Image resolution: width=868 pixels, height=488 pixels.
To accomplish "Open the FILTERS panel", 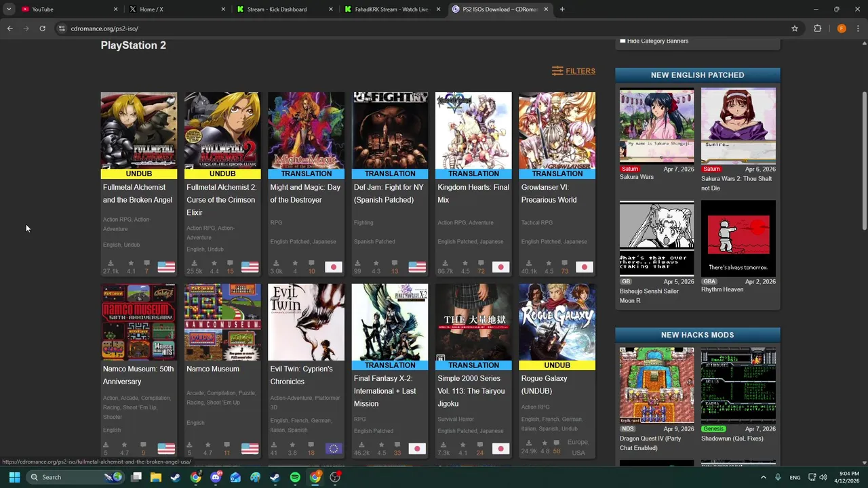I will tap(574, 71).
